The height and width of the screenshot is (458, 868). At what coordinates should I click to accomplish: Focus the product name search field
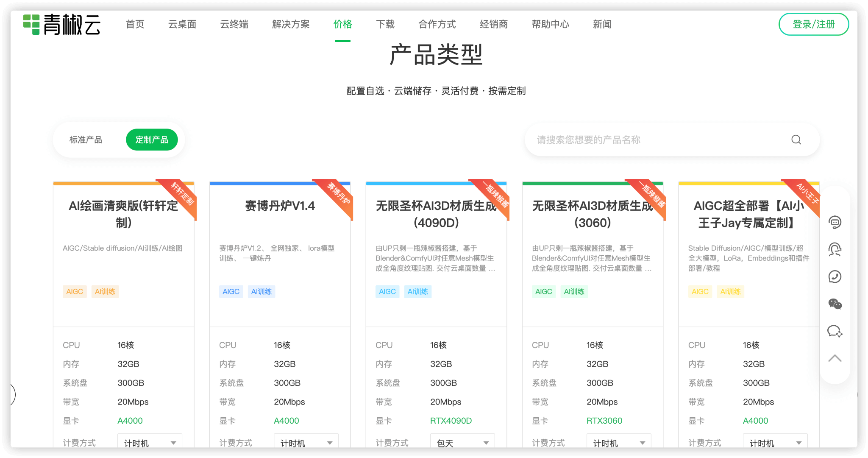(x=672, y=140)
